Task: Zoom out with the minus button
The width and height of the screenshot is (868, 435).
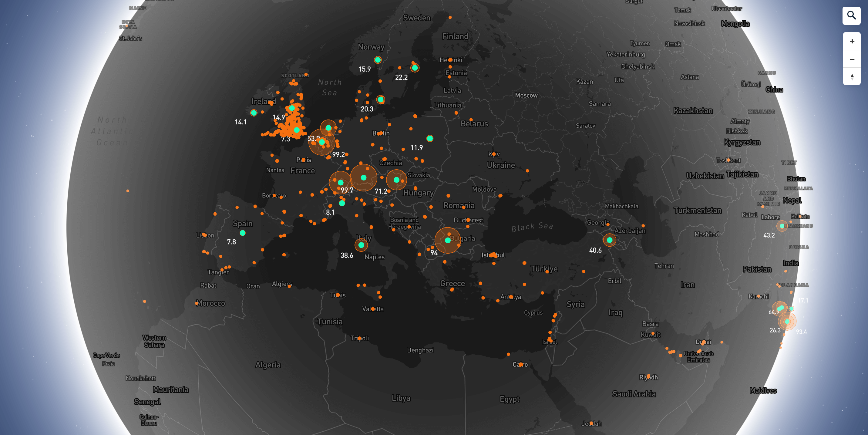Action: 852,59
